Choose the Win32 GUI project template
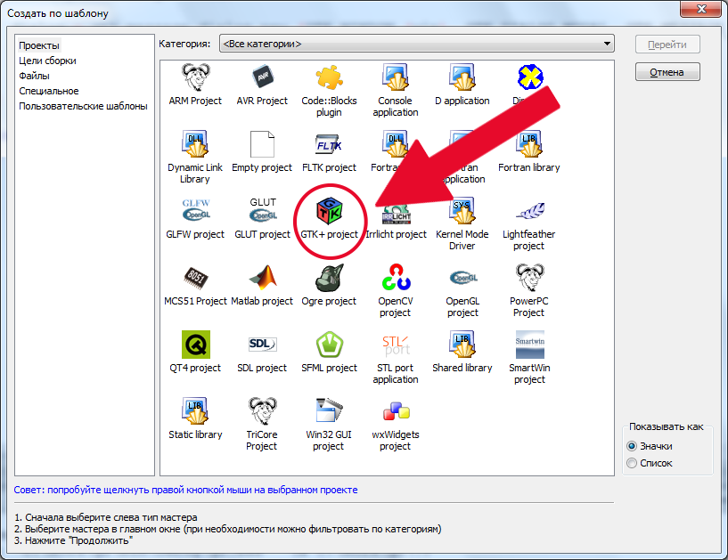 [x=329, y=425]
